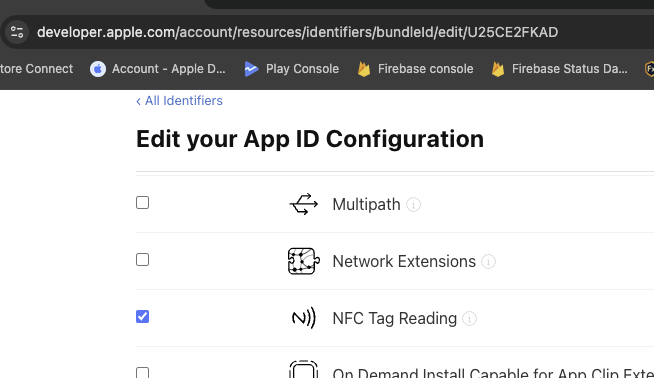Click the Network Extensions label text
Viewport: 654px width, 378px height.
pyautogui.click(x=404, y=262)
